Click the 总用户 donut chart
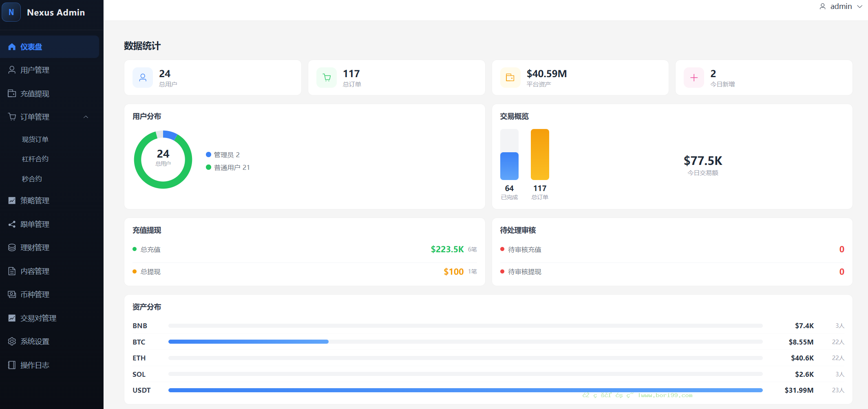 point(163,160)
